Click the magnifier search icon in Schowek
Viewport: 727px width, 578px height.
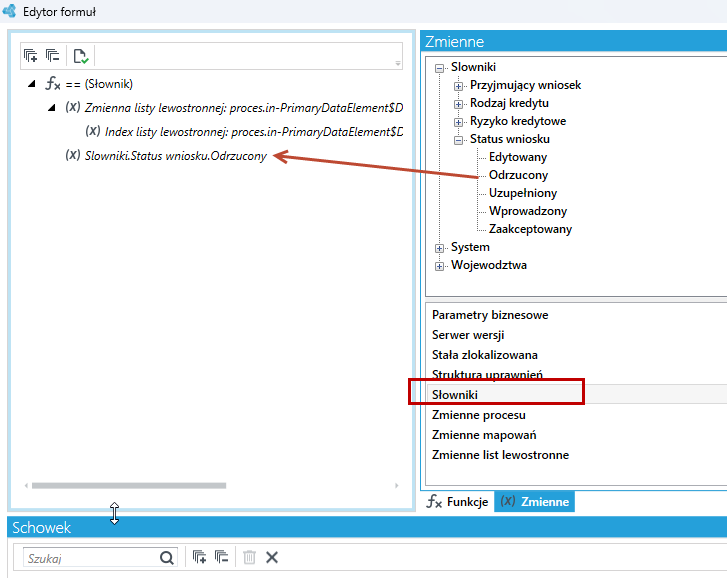click(167, 558)
